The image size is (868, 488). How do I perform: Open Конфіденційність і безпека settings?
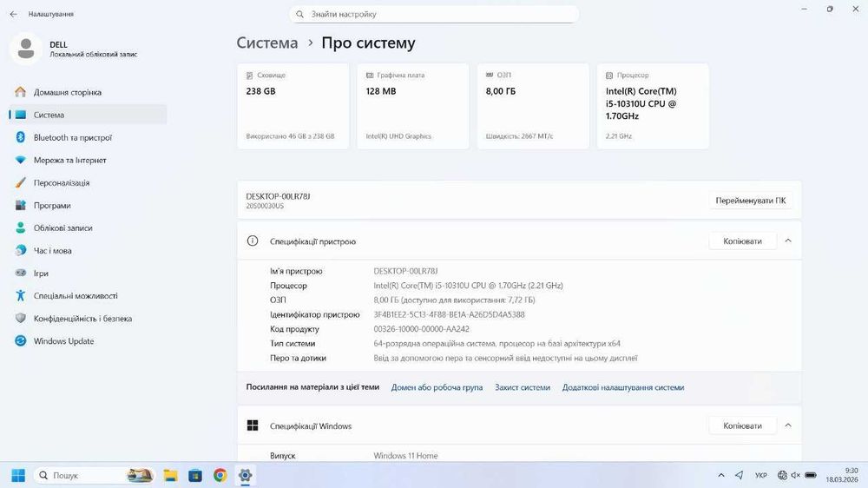(88, 319)
